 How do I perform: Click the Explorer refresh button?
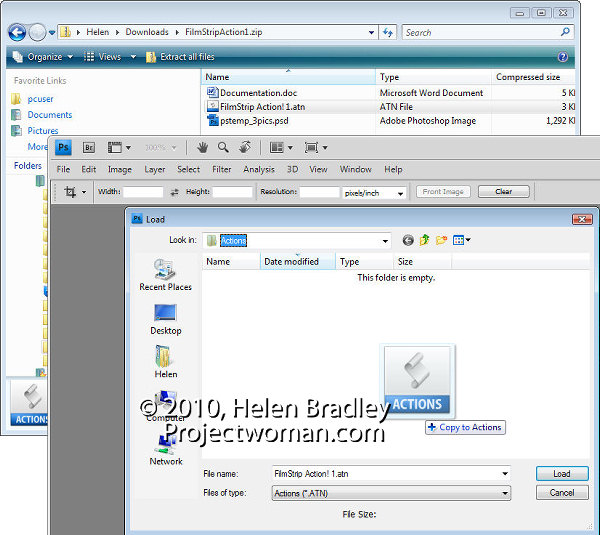pyautogui.click(x=388, y=33)
